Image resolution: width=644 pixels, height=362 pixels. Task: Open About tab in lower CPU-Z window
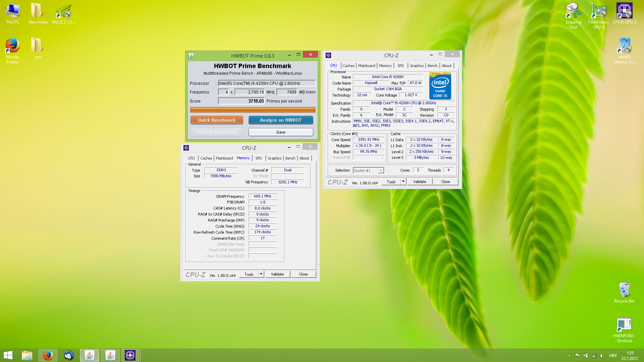[305, 158]
